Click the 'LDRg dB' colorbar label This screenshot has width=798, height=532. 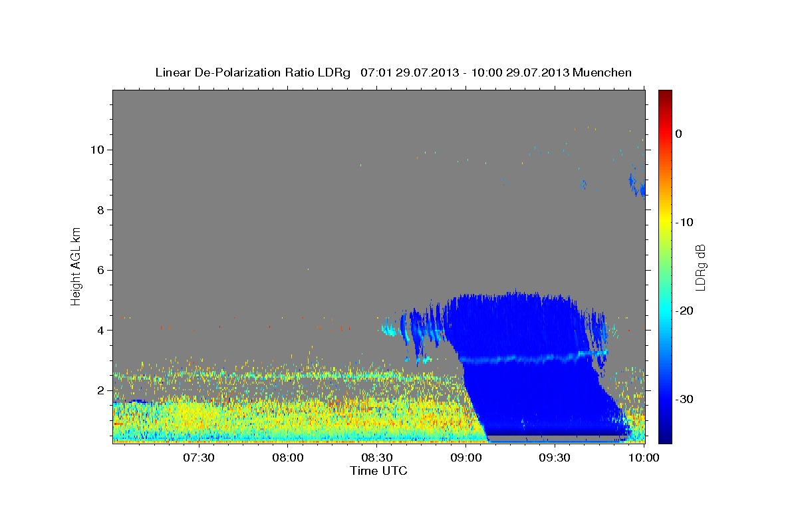coord(700,267)
